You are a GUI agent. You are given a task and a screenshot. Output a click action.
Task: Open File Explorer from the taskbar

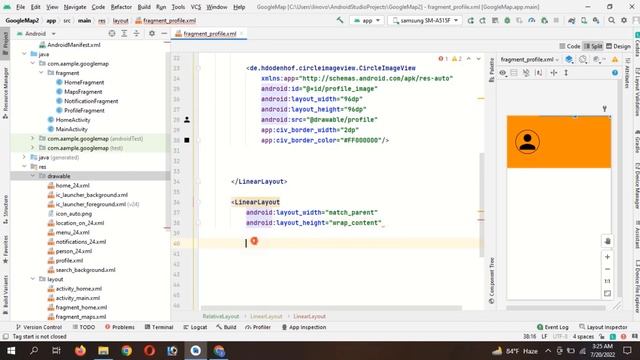[x=103, y=351]
